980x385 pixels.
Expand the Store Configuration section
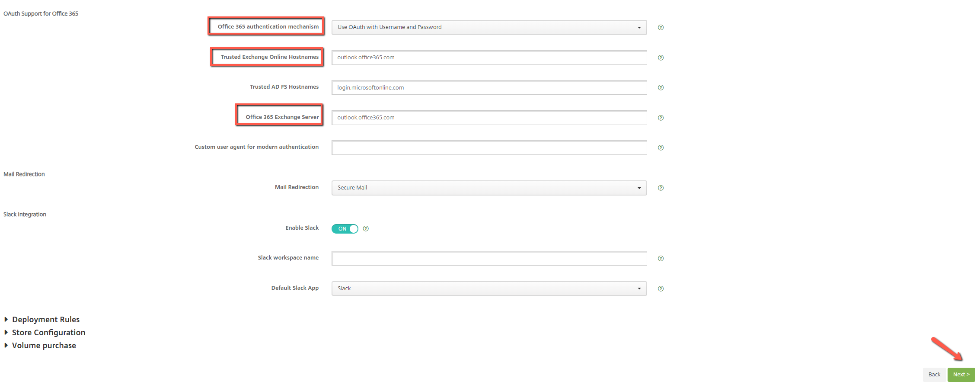(x=48, y=333)
